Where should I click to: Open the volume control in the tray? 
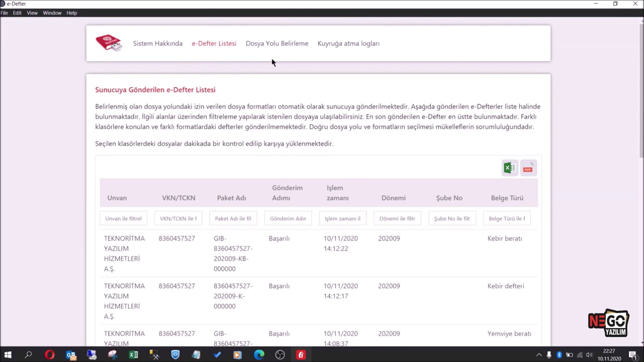[x=589, y=355]
